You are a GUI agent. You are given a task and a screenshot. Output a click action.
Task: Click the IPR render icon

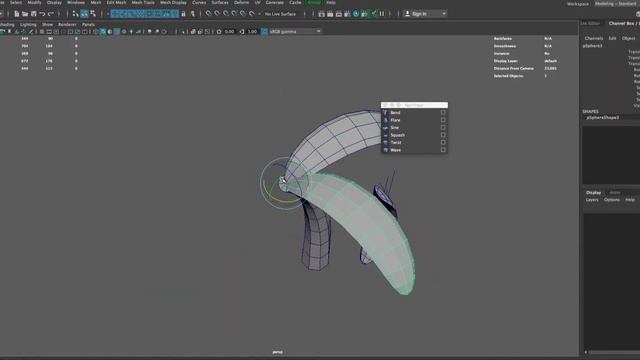pos(338,14)
